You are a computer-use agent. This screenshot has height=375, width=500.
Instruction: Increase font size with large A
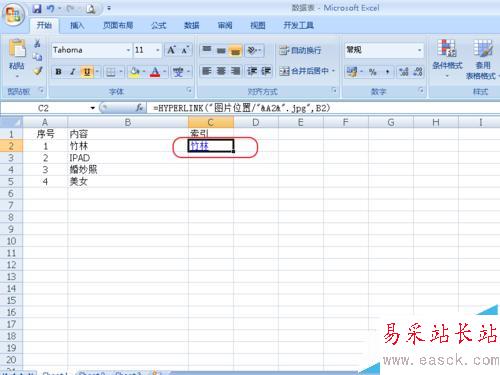tap(171, 50)
